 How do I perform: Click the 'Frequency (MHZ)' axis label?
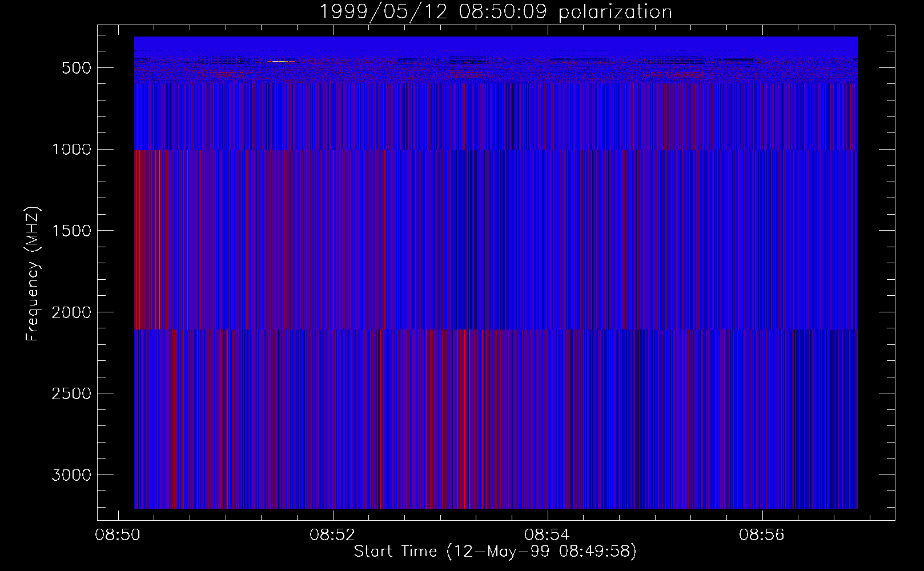coord(33,274)
